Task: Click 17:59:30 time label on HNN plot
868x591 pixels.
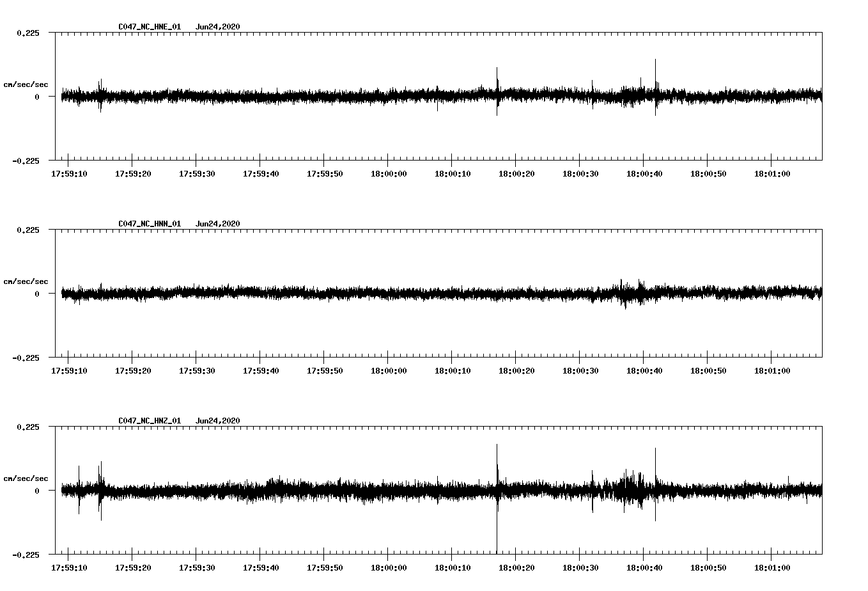Action: 197,371
